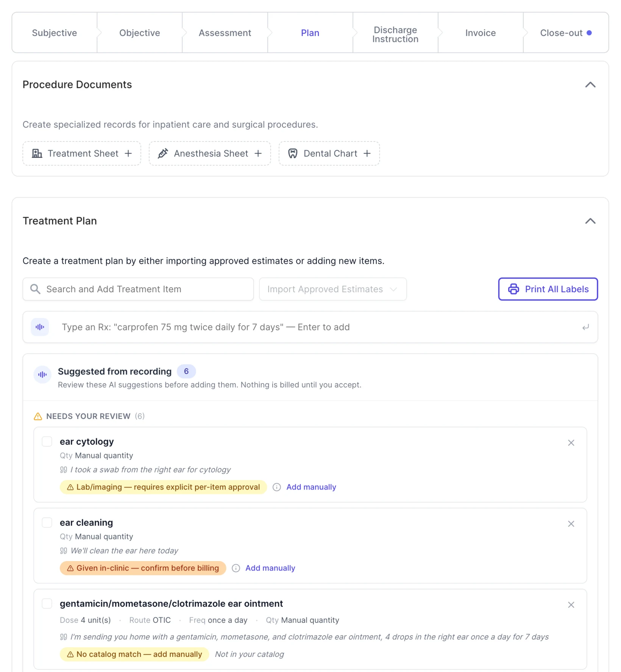Add a new Treatment Sheet
This screenshot has width=621, height=672.
click(82, 153)
